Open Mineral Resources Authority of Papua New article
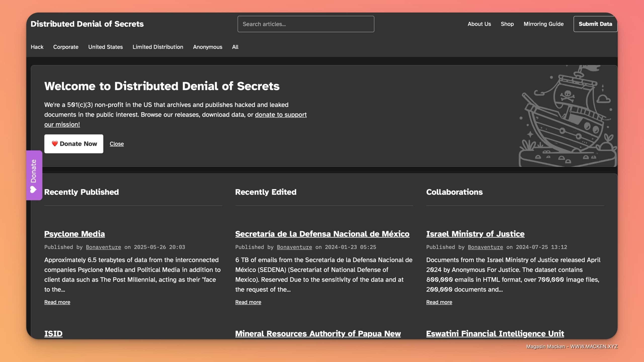This screenshot has width=644, height=362. click(x=318, y=334)
